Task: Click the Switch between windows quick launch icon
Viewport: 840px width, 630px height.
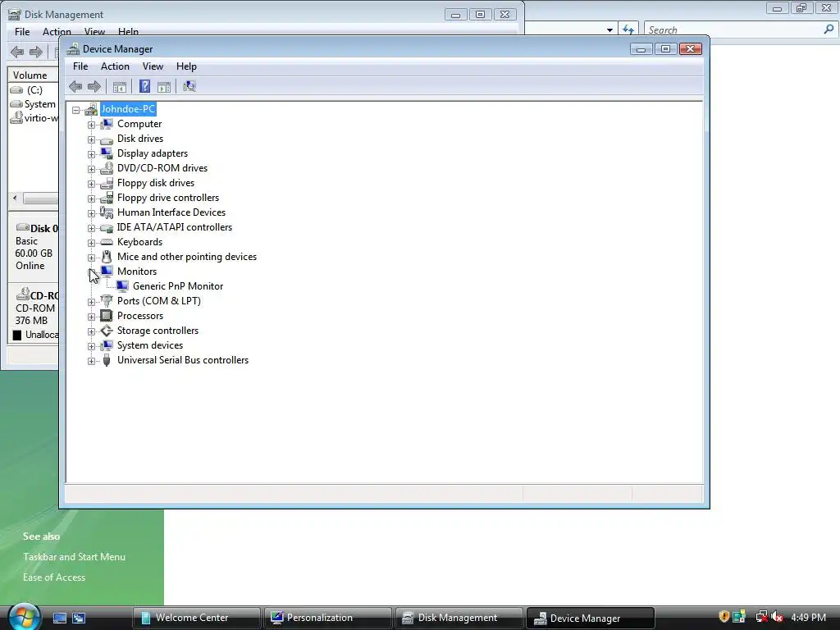Action: pyautogui.click(x=79, y=619)
